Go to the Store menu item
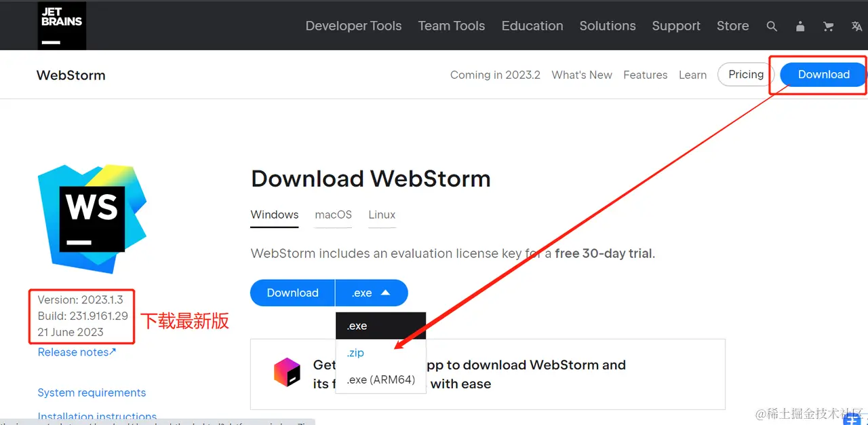Image resolution: width=868 pixels, height=425 pixels. pyautogui.click(x=733, y=26)
